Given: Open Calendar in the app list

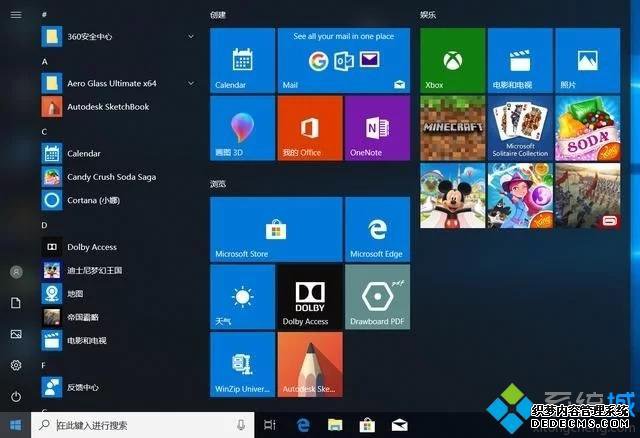Looking at the screenshot, I should (118, 153).
